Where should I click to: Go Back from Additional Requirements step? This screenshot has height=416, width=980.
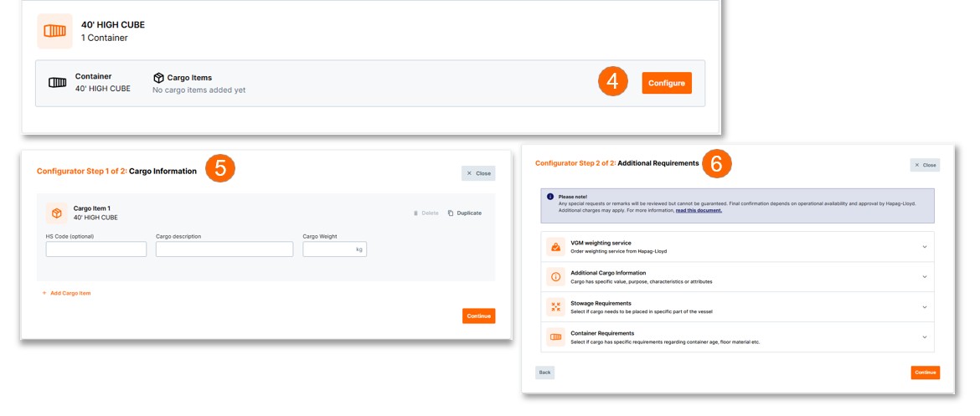[x=544, y=372]
